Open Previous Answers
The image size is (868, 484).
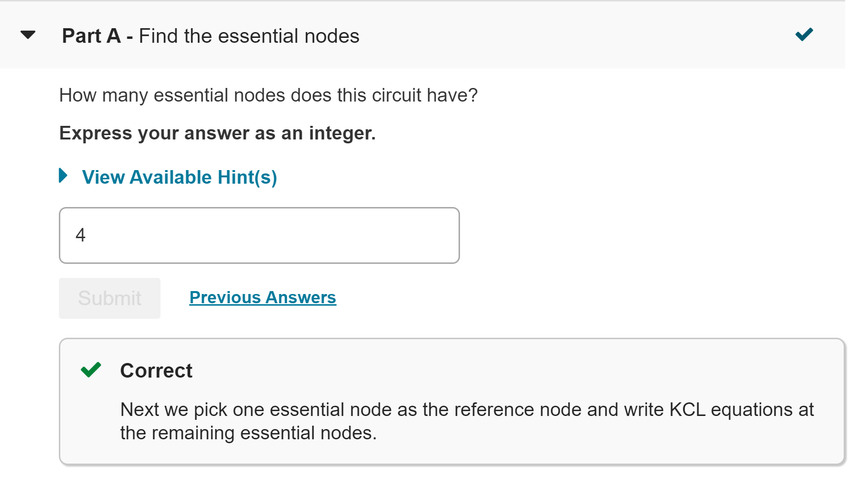pyautogui.click(x=262, y=297)
